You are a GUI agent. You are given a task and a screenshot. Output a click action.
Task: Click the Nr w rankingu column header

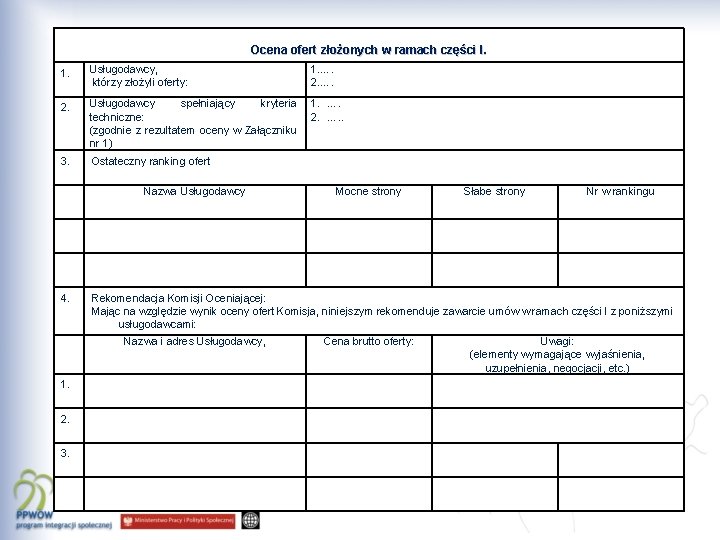tap(621, 202)
